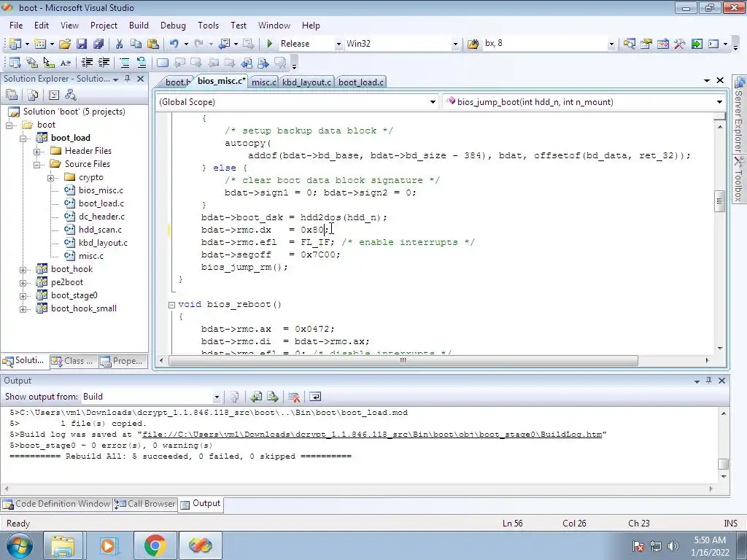Open the Object Browser toolbar icon

(662, 44)
